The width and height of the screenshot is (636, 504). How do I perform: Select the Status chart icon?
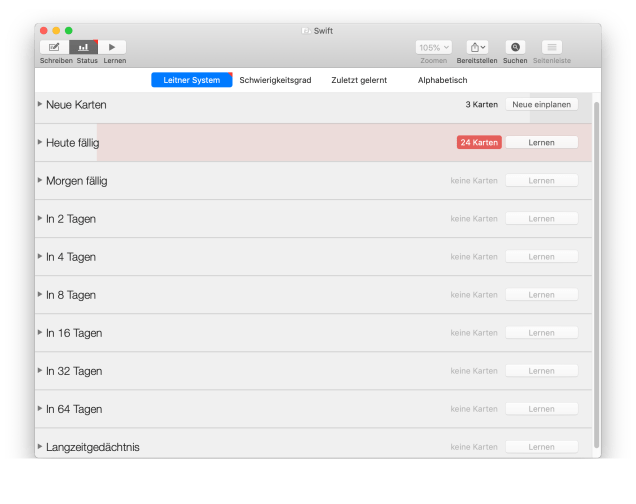[84, 47]
